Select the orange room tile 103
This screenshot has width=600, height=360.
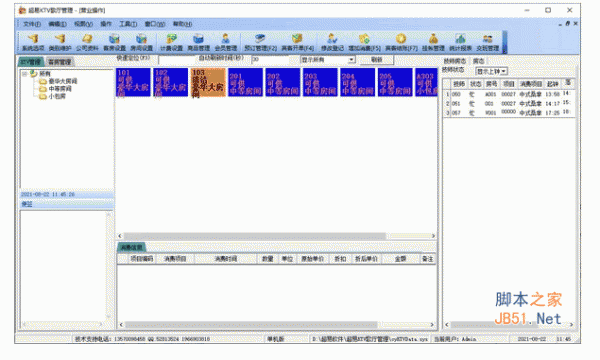(x=208, y=82)
